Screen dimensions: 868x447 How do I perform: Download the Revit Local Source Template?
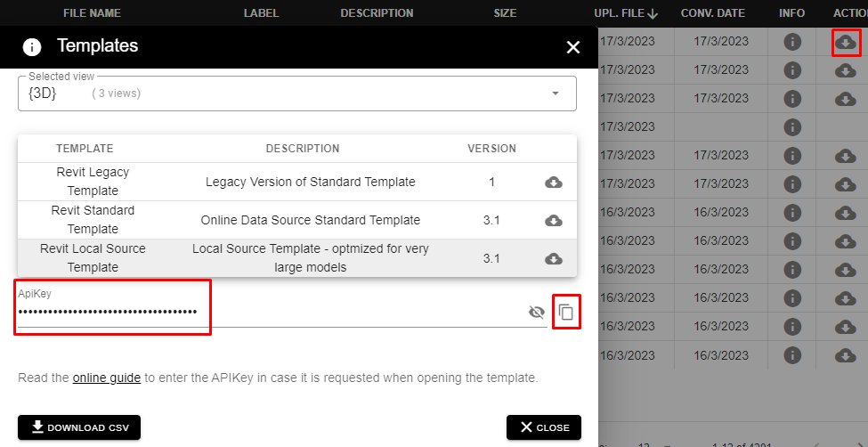[553, 258]
